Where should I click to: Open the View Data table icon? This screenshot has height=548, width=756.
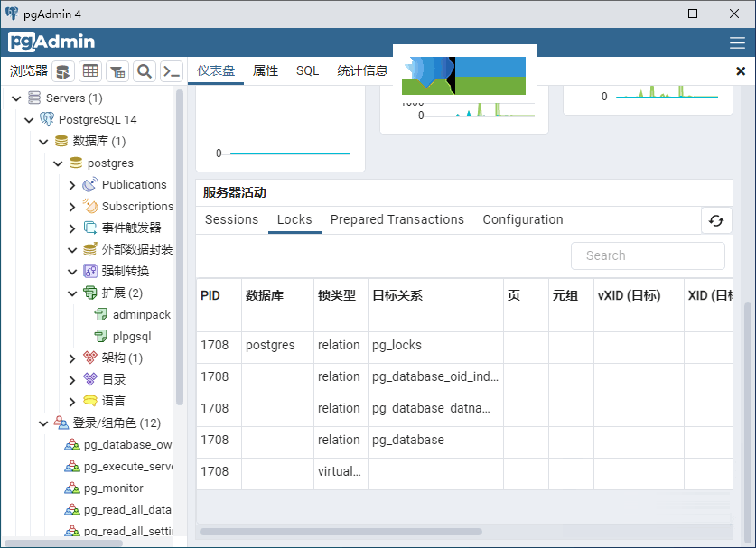(90, 71)
